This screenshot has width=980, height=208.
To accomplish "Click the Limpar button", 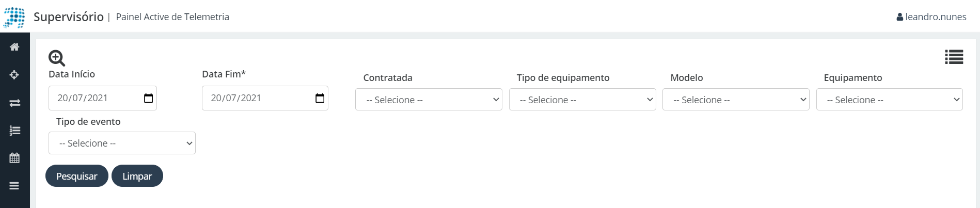I will point(137,176).
